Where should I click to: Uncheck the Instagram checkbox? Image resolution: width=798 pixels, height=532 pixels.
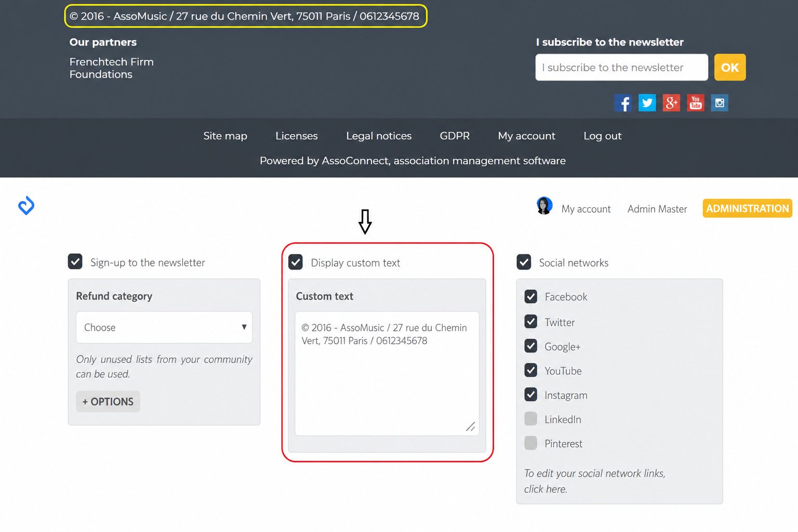530,395
